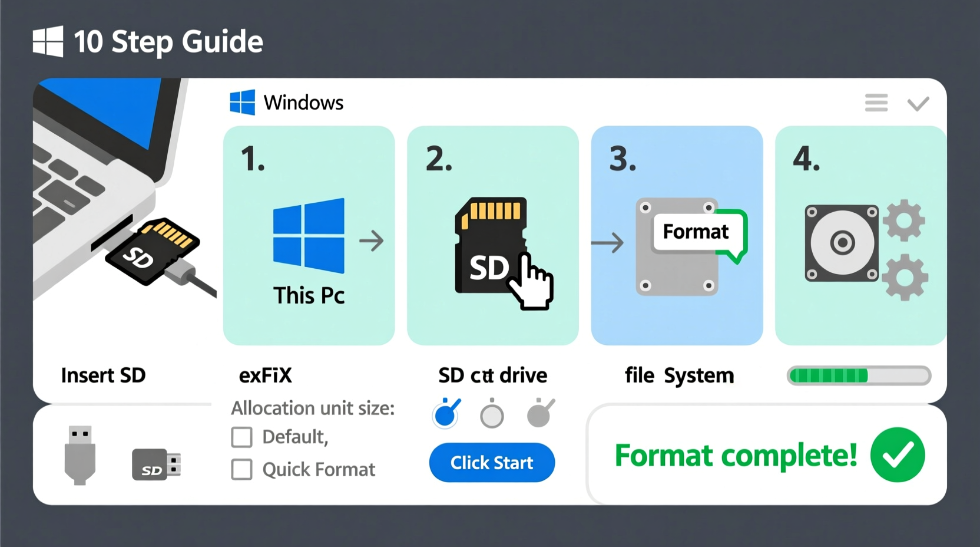
Task: Select the hard disk drive icon in step 4
Action: (x=842, y=243)
